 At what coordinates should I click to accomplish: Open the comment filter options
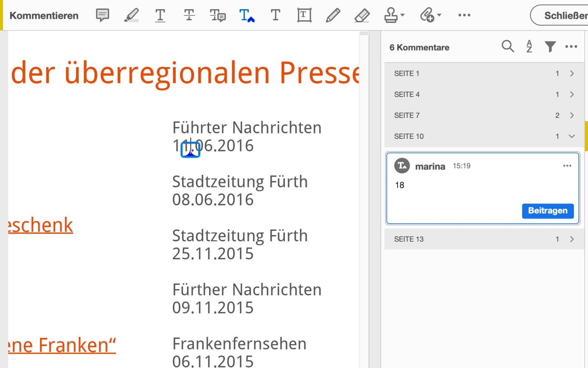tap(550, 47)
